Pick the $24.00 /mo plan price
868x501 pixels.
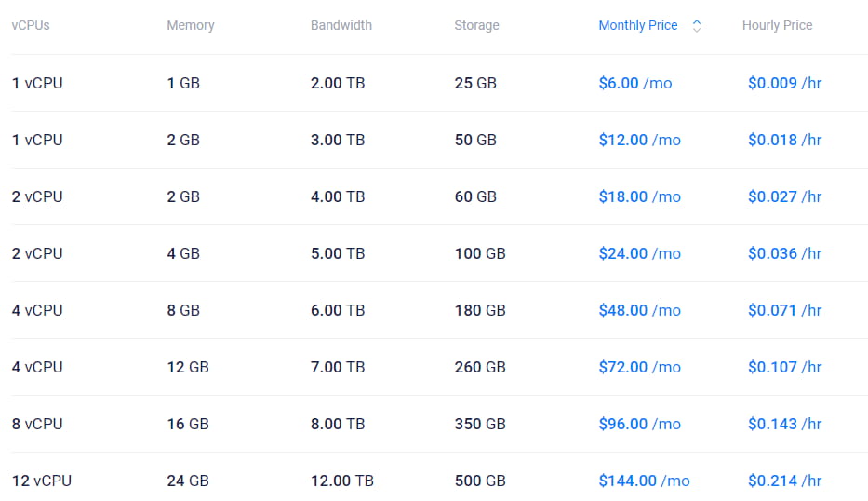[x=639, y=253]
